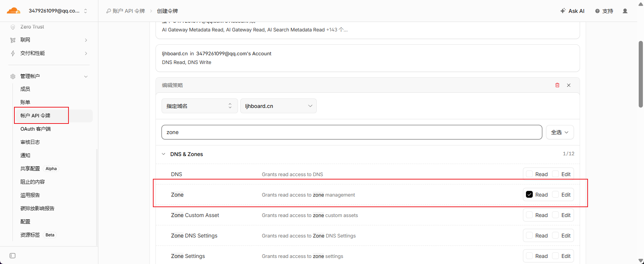The image size is (644, 264).
Task: Check Edit for Zone Custom Asset
Action: tap(555, 215)
